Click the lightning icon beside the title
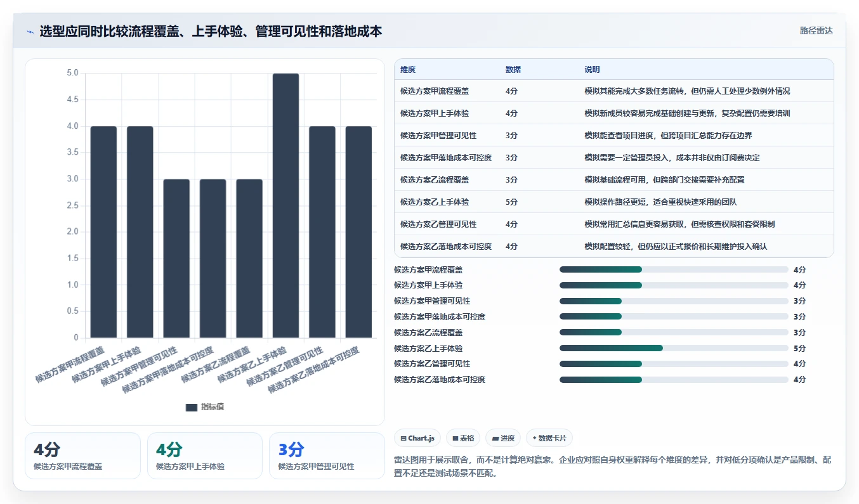859x504 pixels. (x=30, y=31)
